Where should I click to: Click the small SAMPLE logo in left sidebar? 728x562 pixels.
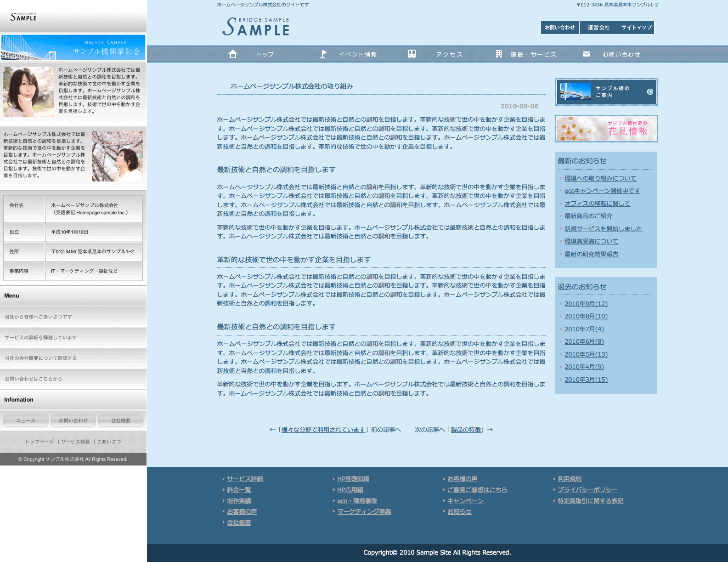point(23,17)
